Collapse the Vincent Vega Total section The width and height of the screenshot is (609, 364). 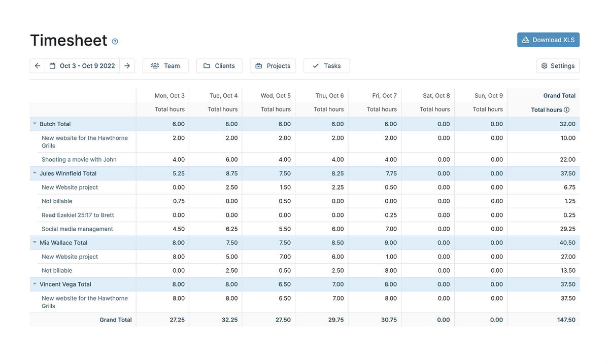click(x=35, y=284)
